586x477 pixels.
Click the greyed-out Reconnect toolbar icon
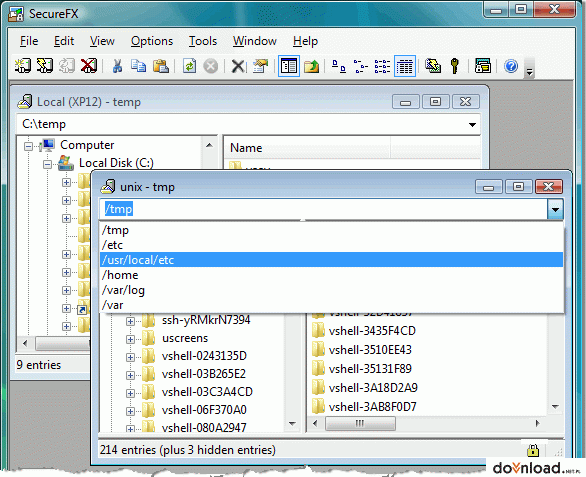coord(67,66)
